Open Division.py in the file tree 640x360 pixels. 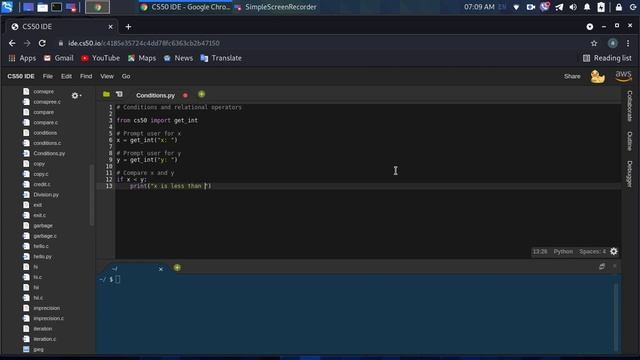click(x=46, y=195)
